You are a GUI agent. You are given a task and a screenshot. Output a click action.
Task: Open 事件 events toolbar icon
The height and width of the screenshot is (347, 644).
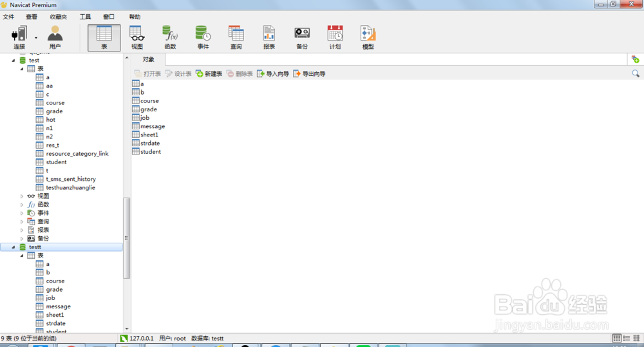203,37
